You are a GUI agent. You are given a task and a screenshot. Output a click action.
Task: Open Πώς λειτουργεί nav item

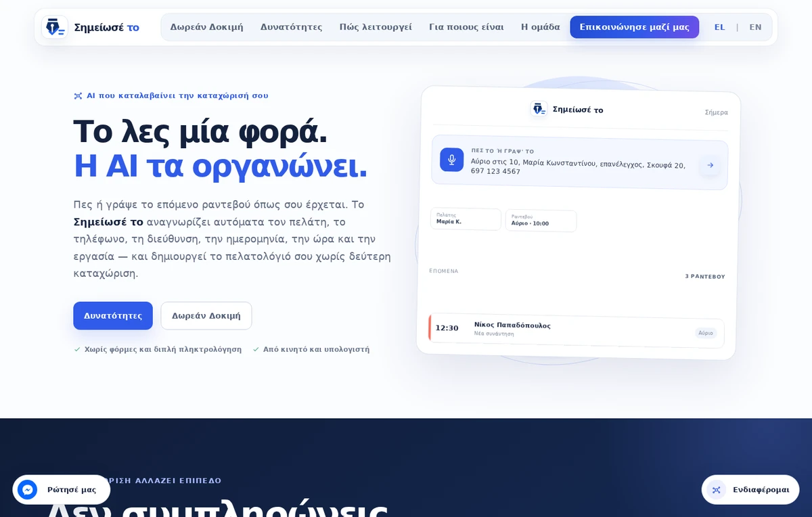click(x=376, y=27)
